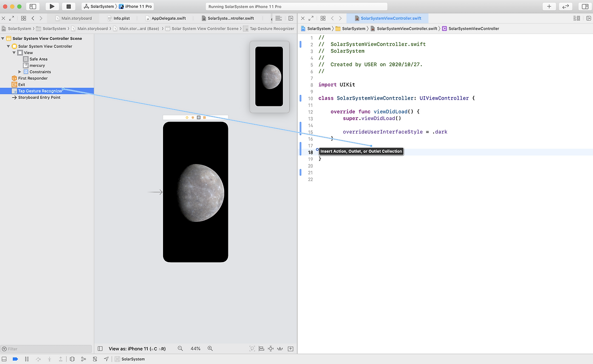The image size is (593, 364).
Task: Expand the right editor to full size
Action: pyautogui.click(x=311, y=19)
